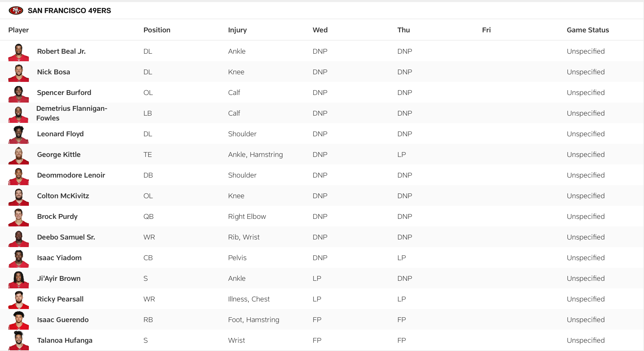Open Spencer Burford's player profile link

tap(64, 93)
